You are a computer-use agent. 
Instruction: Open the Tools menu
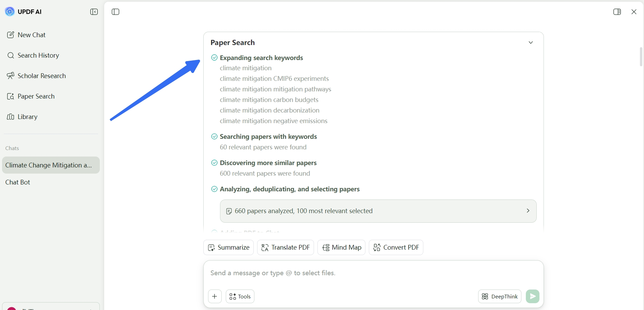(240, 296)
